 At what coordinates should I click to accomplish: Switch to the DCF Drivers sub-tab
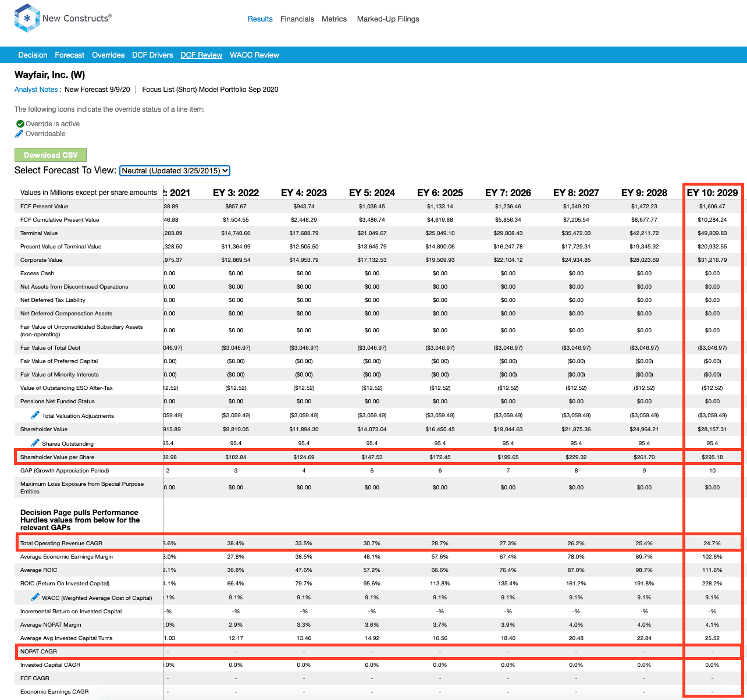(152, 55)
